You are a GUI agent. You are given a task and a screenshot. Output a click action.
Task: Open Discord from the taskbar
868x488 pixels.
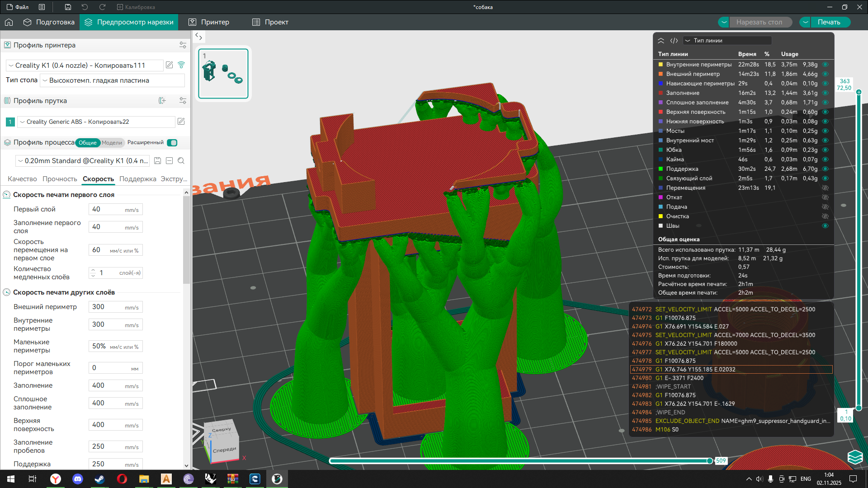78,479
